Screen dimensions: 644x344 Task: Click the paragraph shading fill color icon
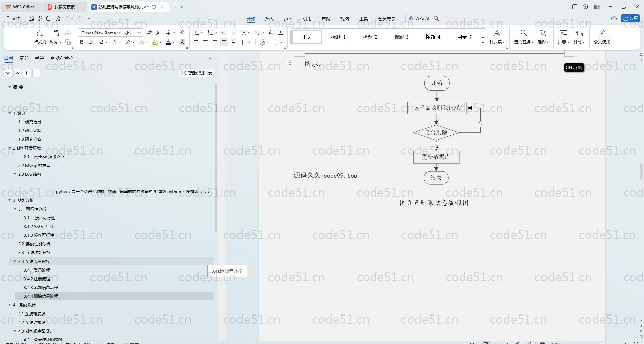(x=263, y=42)
